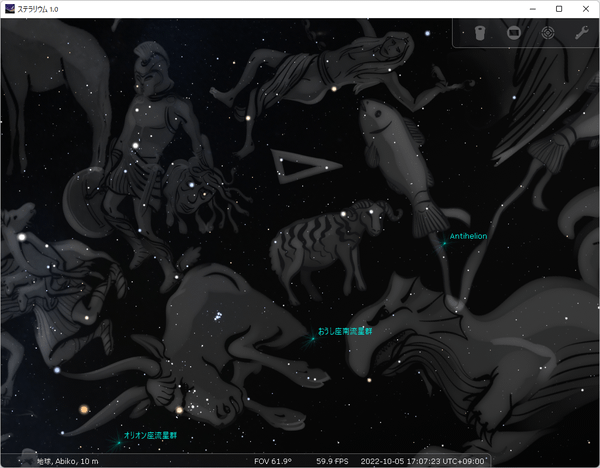Click the location text 地球, Abiko, 10 m
Viewport: 600px width, 468px height.
69,461
